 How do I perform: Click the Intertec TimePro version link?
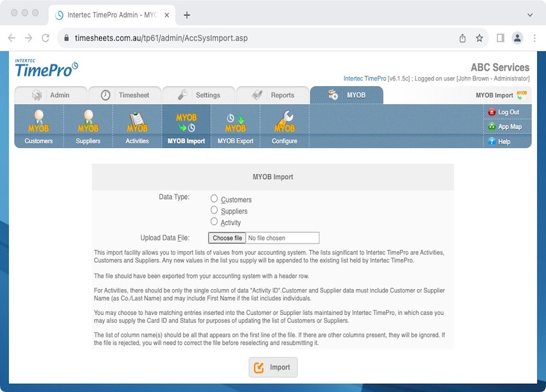tap(365, 78)
